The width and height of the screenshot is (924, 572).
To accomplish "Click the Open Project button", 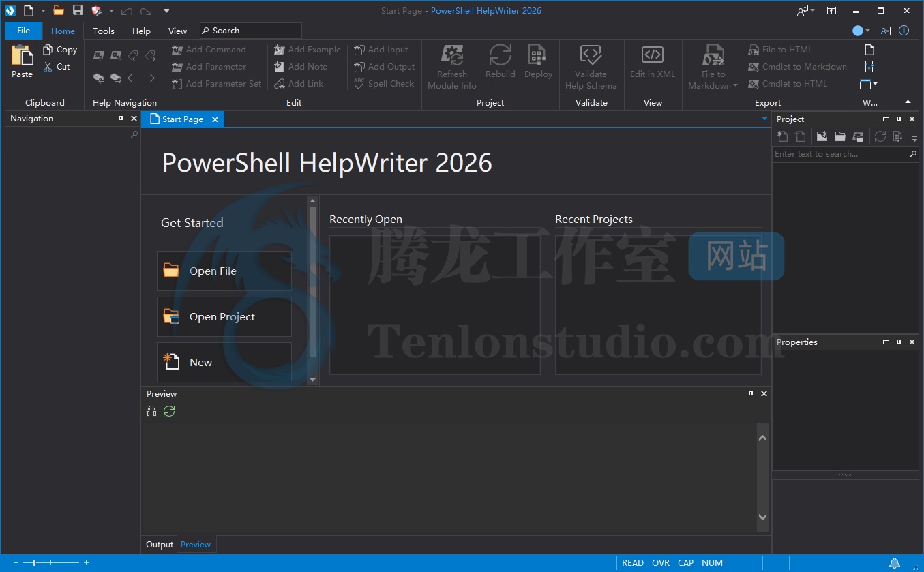I will [x=224, y=317].
